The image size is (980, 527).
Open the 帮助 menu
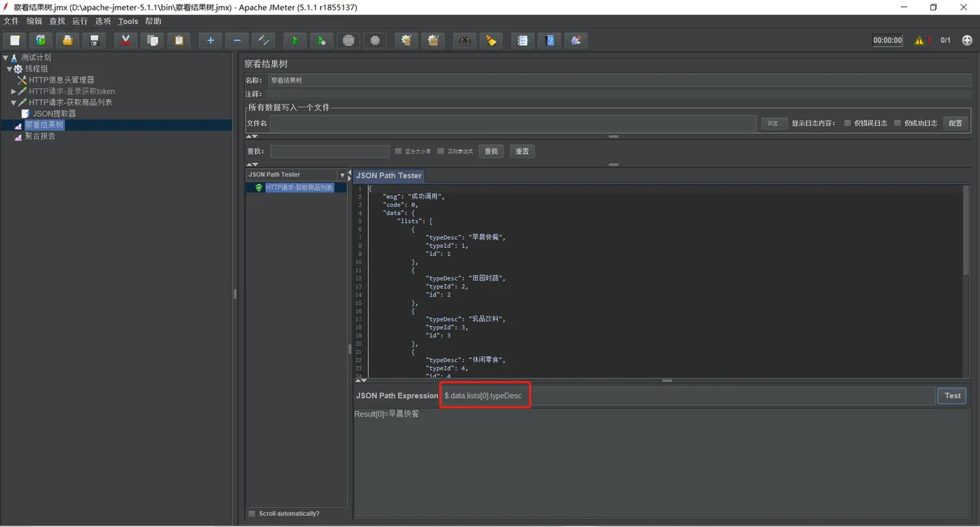153,21
